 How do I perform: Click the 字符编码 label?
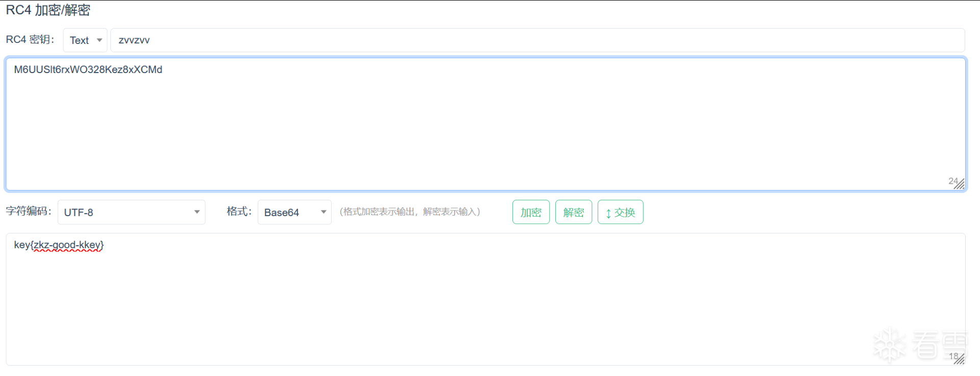[x=29, y=211]
